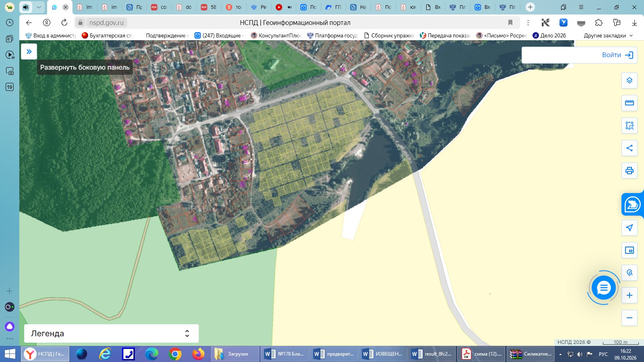The image size is (644, 362).
Task: Activate the area object search tool
Action: (630, 125)
